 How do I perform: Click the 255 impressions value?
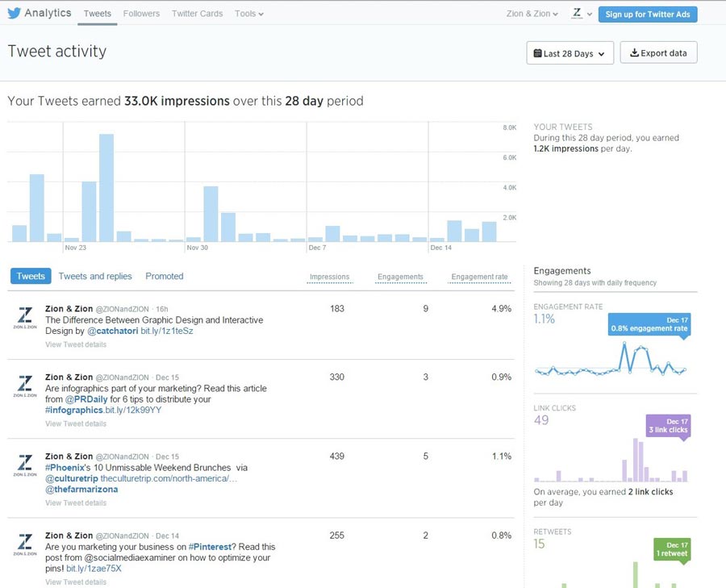[x=337, y=536]
